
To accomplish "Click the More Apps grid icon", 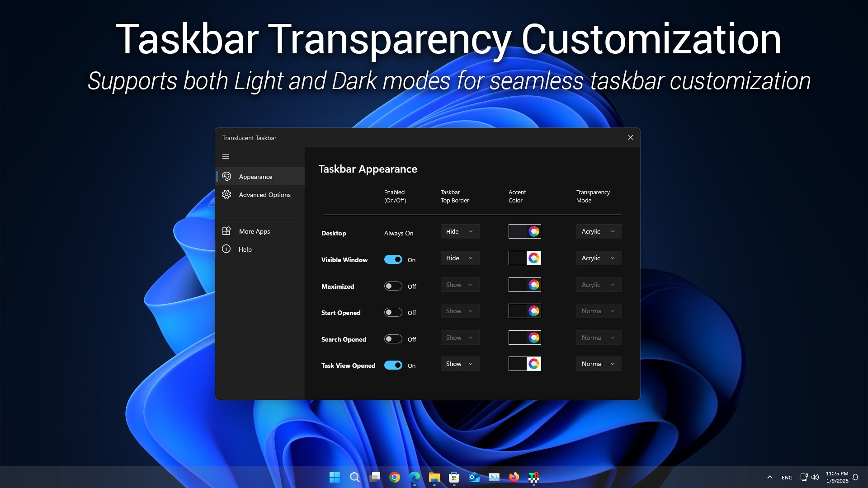I will coord(226,231).
